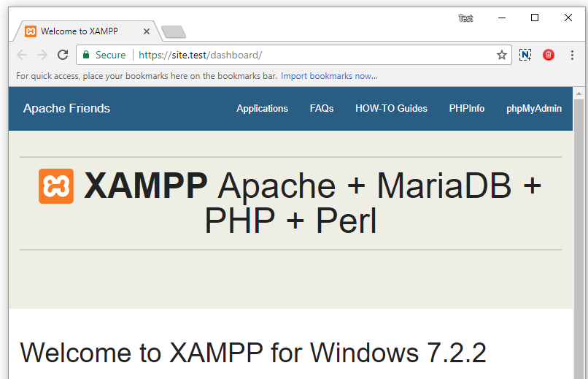Screen dimensions: 588x379
Task: Open the red trash extension icon
Action: (549, 55)
